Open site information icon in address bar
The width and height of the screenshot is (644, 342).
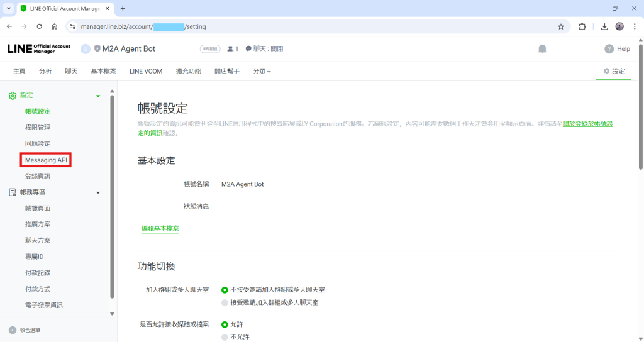(x=72, y=26)
